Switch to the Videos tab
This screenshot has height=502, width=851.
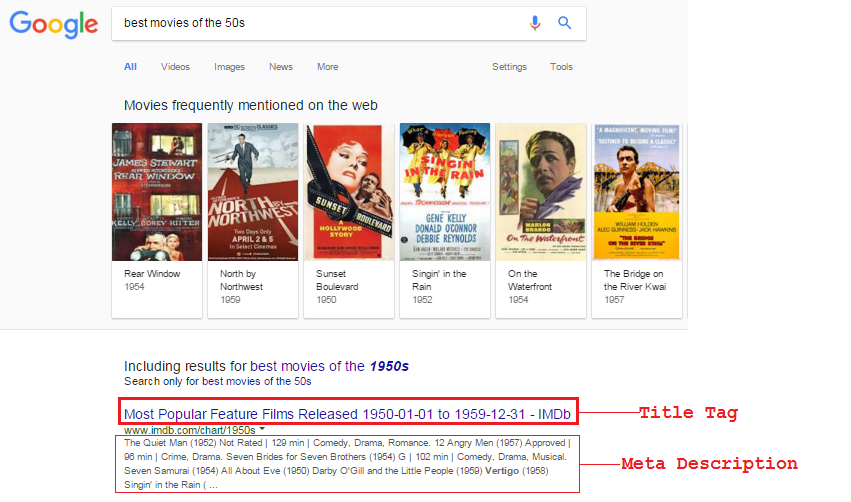pyautogui.click(x=175, y=67)
